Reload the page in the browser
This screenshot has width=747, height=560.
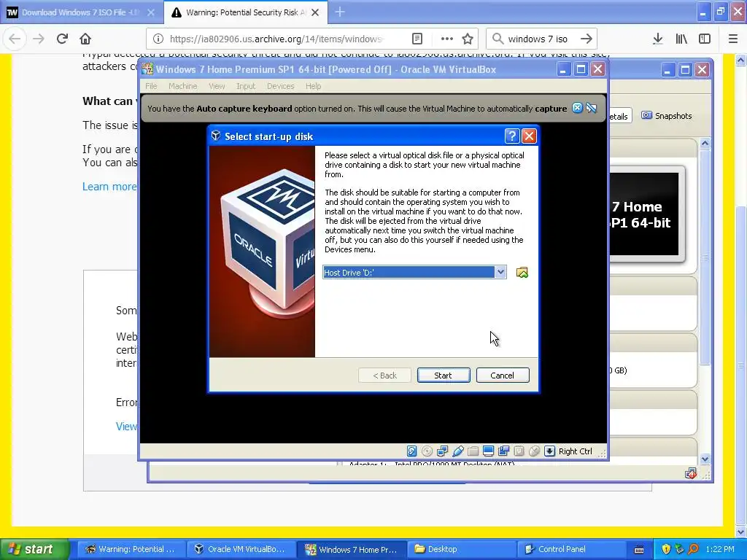click(62, 39)
